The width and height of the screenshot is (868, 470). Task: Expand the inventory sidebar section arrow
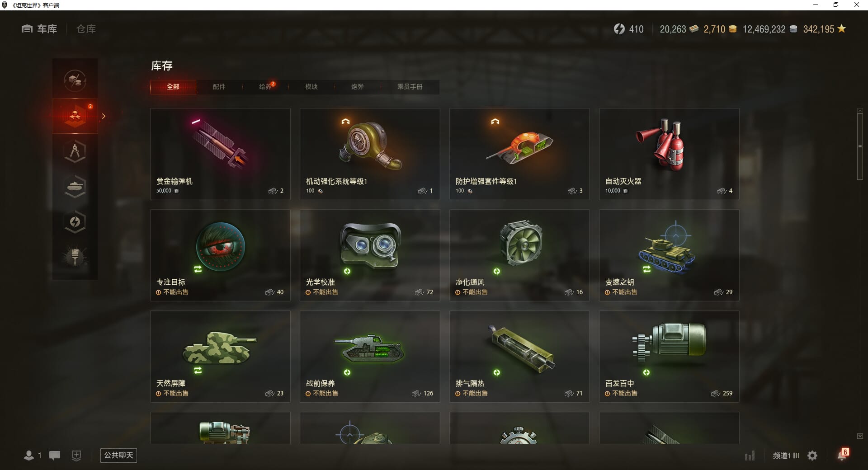104,116
